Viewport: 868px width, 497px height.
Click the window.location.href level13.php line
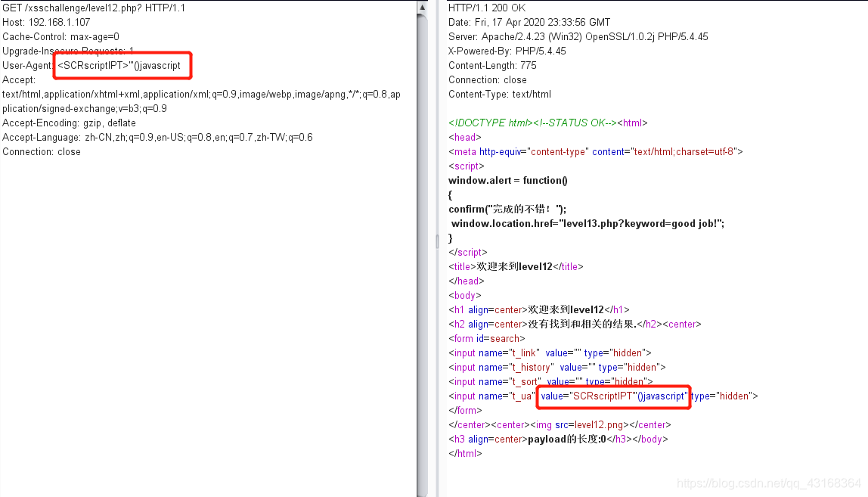pos(588,224)
